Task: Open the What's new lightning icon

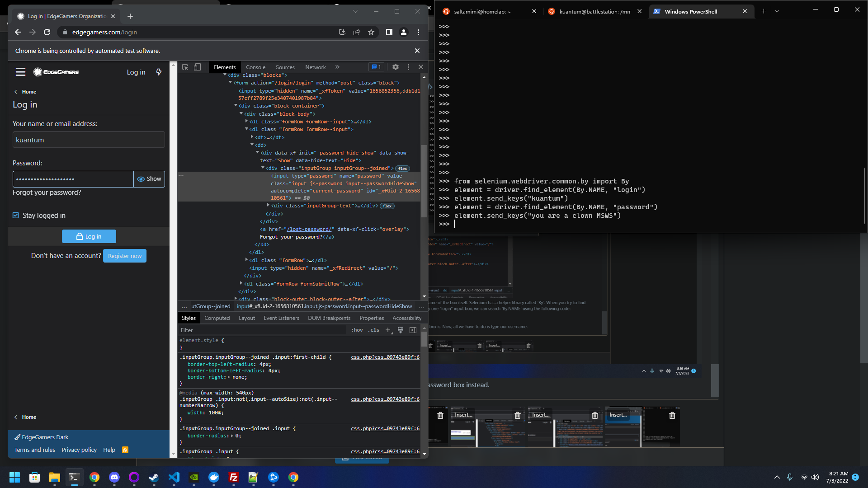Action: coord(159,72)
